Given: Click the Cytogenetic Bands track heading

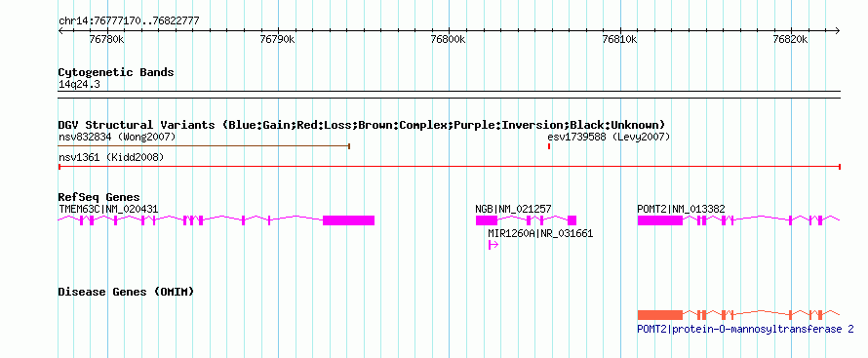Looking at the screenshot, I should 116,72.
